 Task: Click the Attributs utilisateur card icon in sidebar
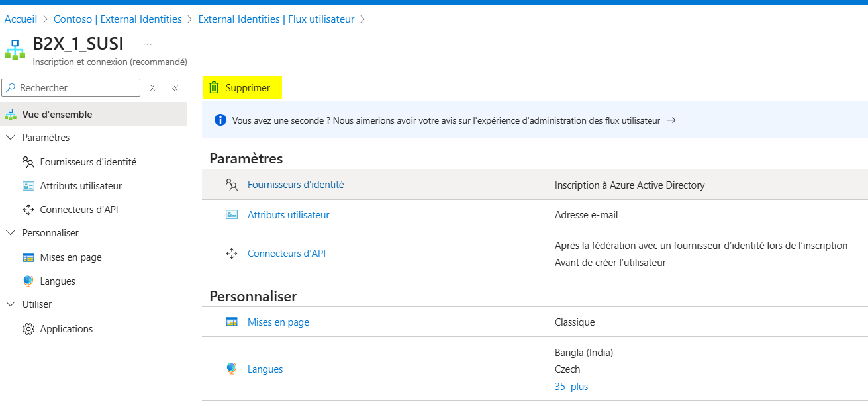(28, 186)
